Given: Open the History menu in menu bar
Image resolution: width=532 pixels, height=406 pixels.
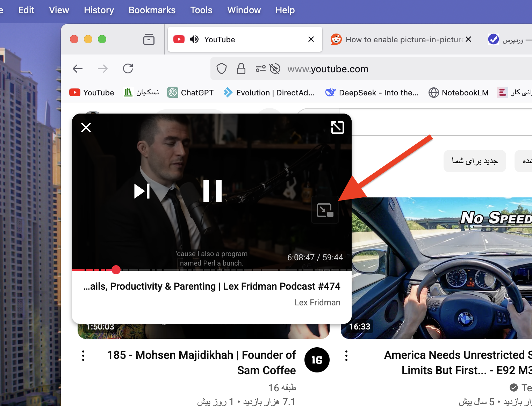Looking at the screenshot, I should [99, 10].
